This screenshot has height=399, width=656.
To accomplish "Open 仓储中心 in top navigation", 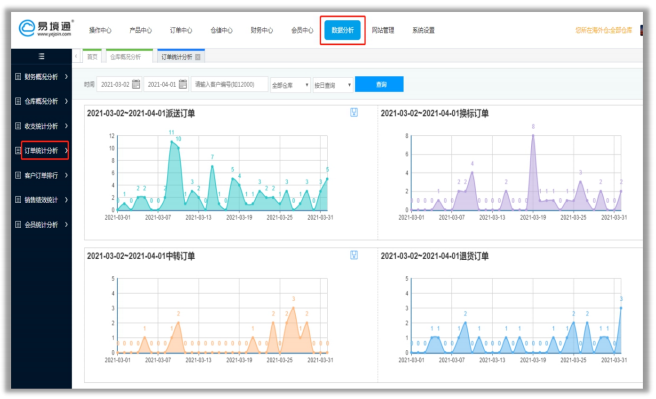I will click(x=221, y=30).
